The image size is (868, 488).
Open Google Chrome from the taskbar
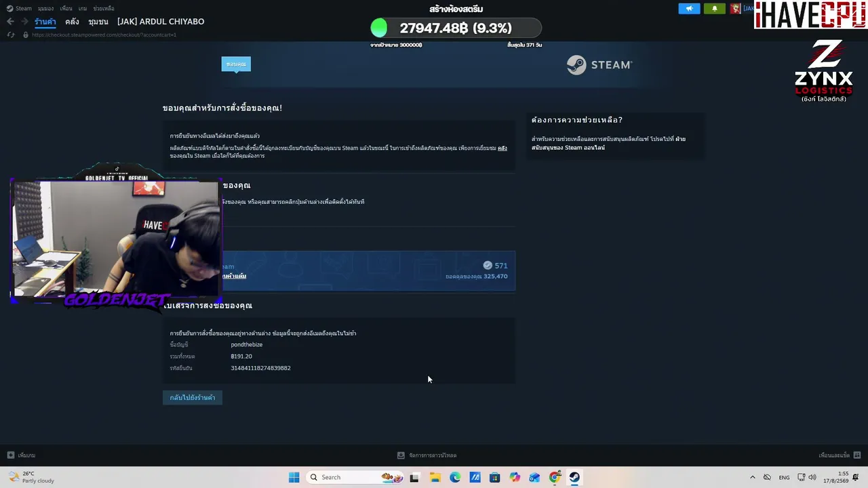click(555, 477)
